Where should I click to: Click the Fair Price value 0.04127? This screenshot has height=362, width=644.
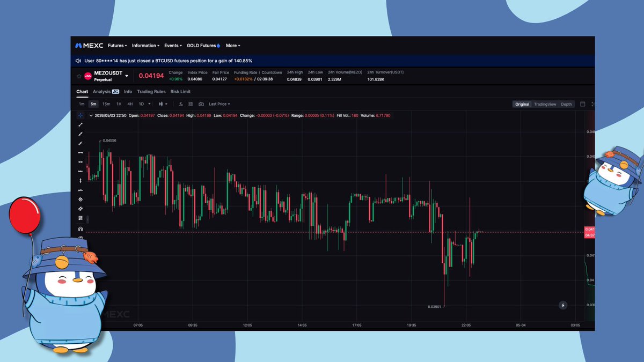[x=219, y=79]
